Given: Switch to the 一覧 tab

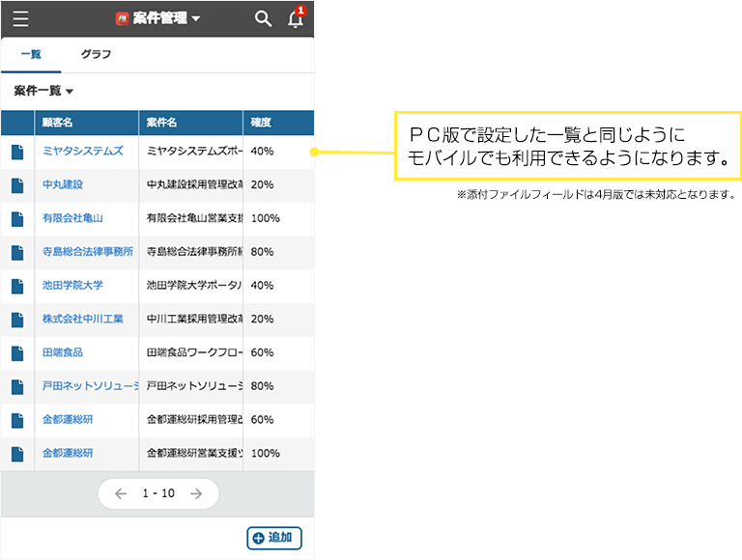Looking at the screenshot, I should pos(31,54).
